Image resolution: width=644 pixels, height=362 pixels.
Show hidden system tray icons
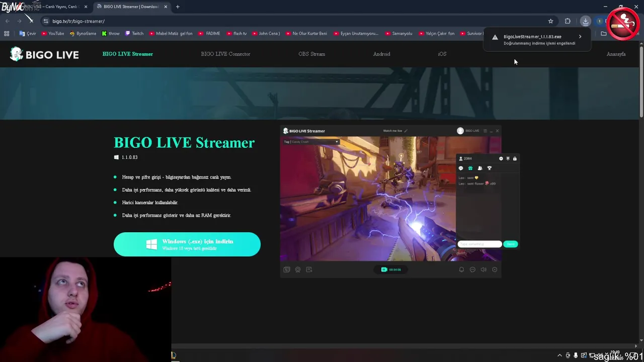point(559,355)
